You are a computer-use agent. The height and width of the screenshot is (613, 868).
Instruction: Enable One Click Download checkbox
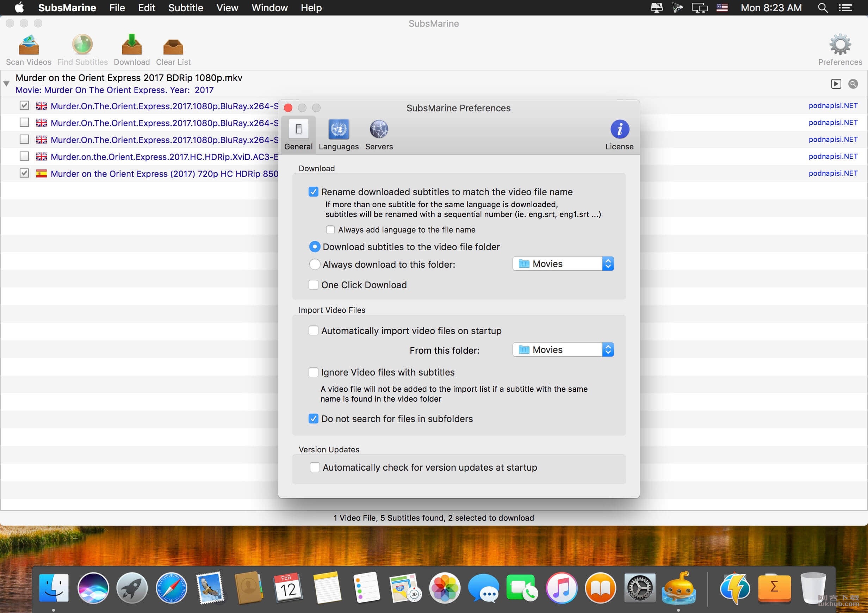tap(314, 285)
